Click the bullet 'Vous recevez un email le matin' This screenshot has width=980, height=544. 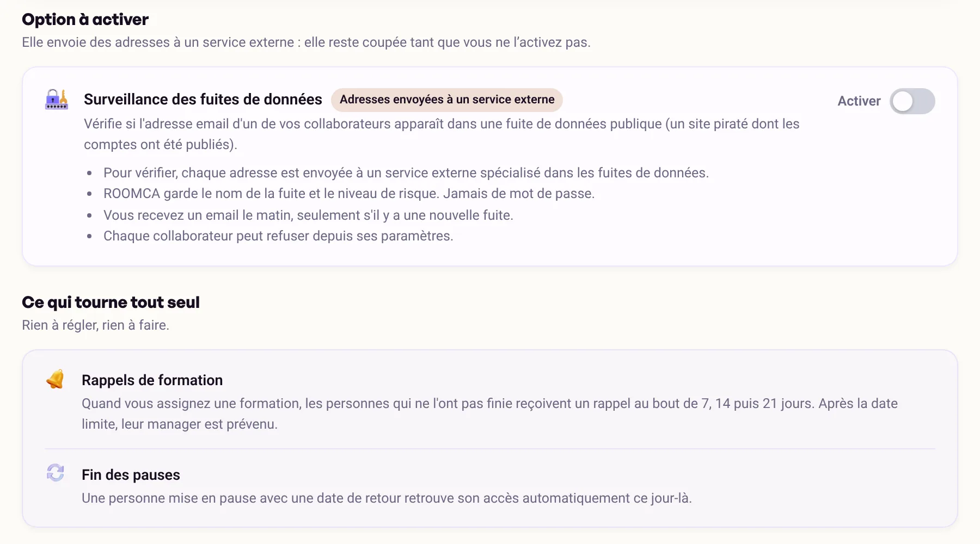click(x=308, y=215)
